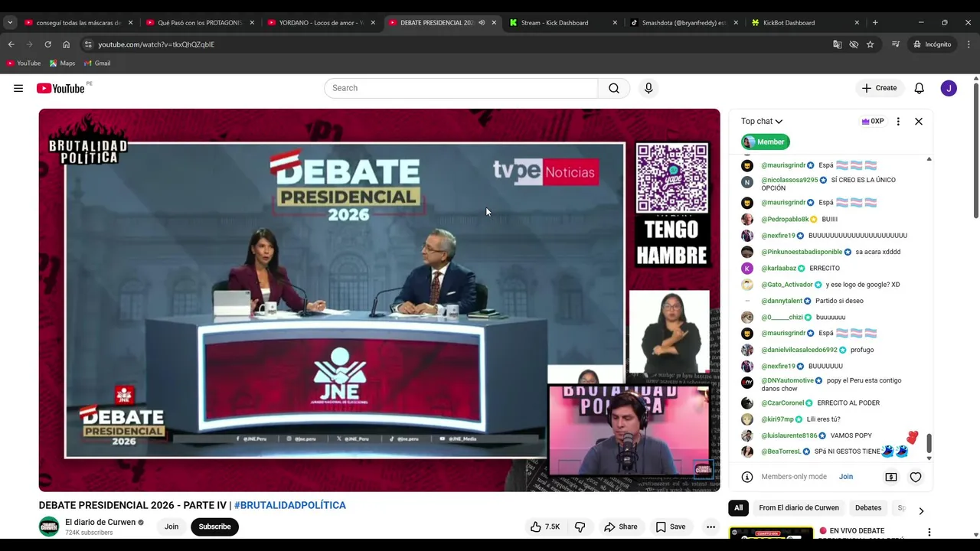Viewport: 980px width, 551px height.
Task: Click @Gato_Activador chat message
Action: 831,285
